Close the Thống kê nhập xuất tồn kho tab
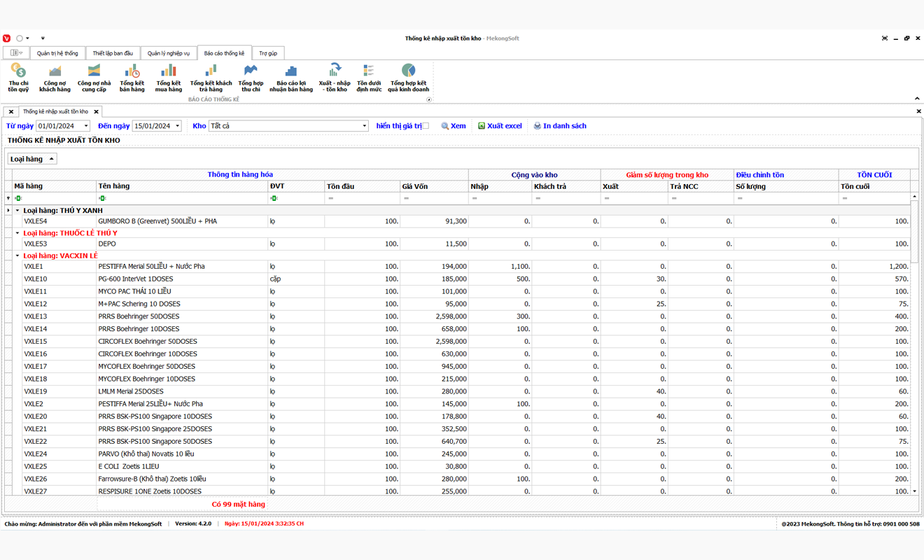924x560 pixels. [97, 111]
